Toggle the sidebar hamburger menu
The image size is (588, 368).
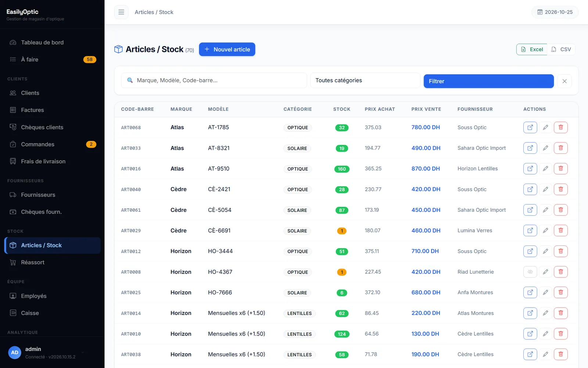coord(121,12)
